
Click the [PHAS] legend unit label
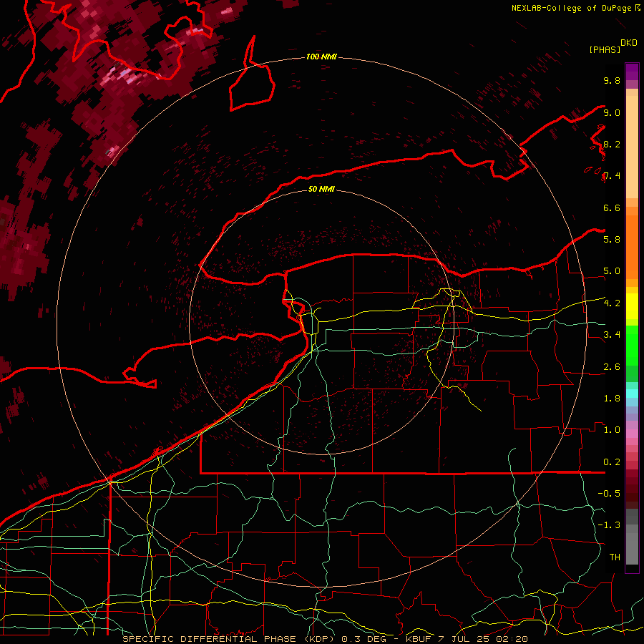pyautogui.click(x=605, y=49)
